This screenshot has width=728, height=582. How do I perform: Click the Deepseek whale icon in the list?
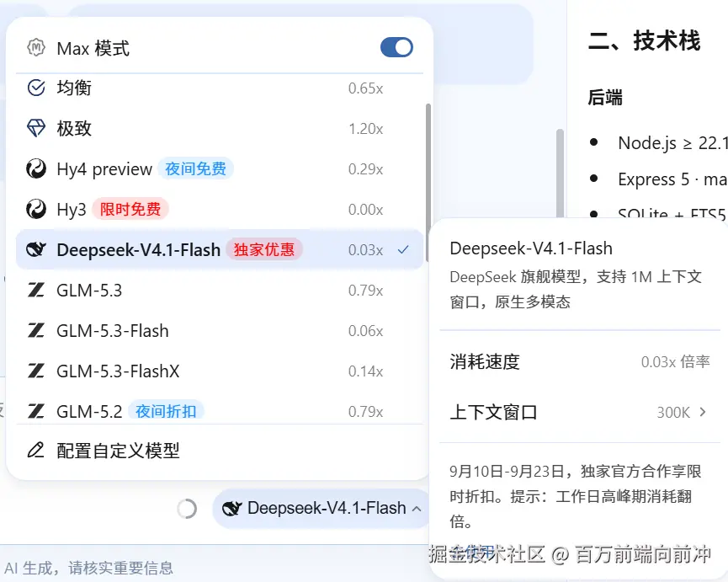36,249
